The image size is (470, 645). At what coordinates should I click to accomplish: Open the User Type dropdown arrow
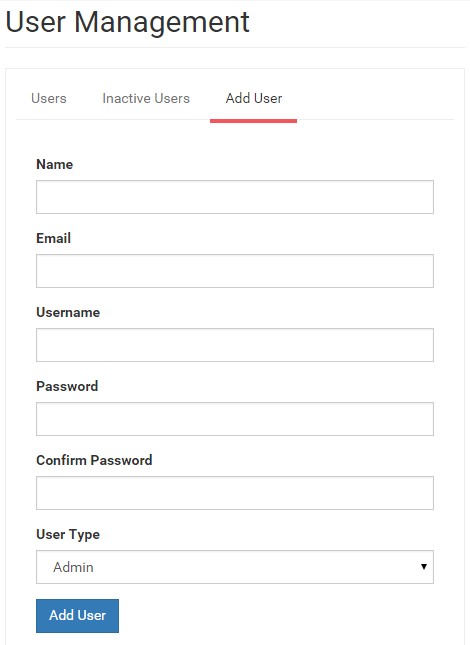tap(424, 567)
